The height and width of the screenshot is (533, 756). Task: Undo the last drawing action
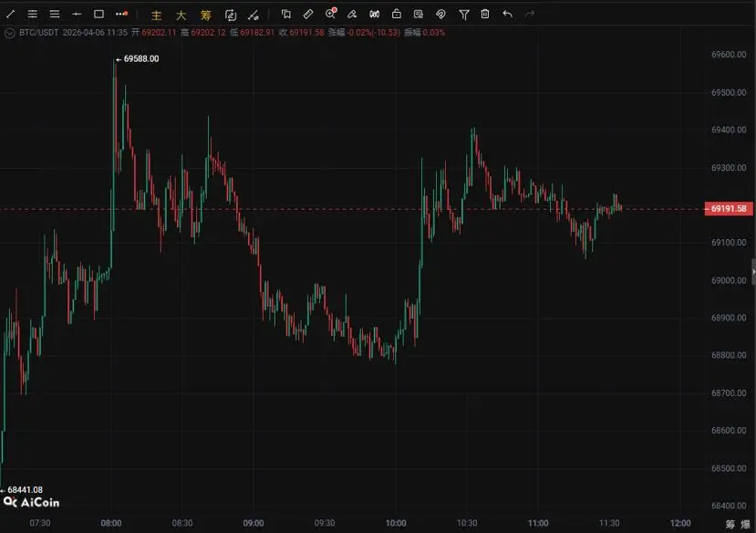point(507,14)
